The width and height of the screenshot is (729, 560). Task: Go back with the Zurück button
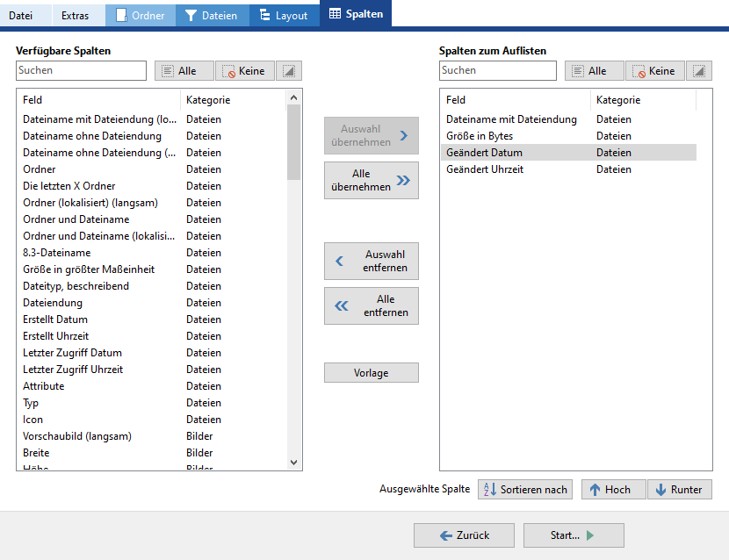464,535
